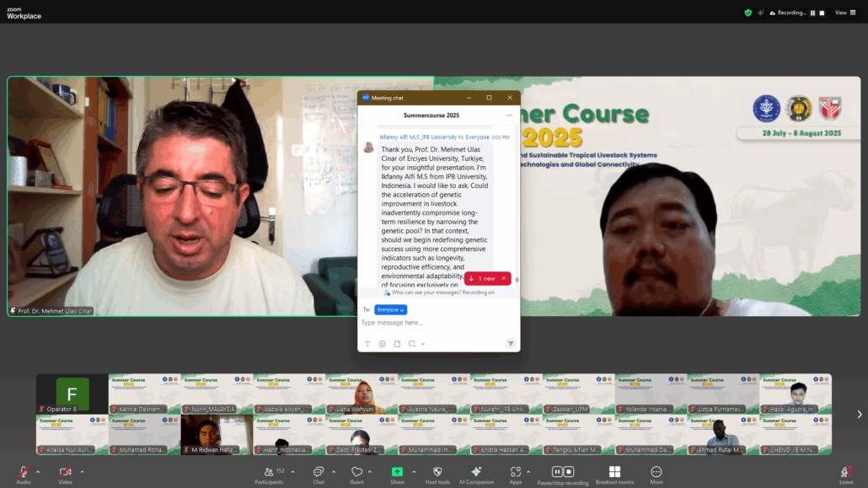Jump to the '1 new' message

(483, 278)
